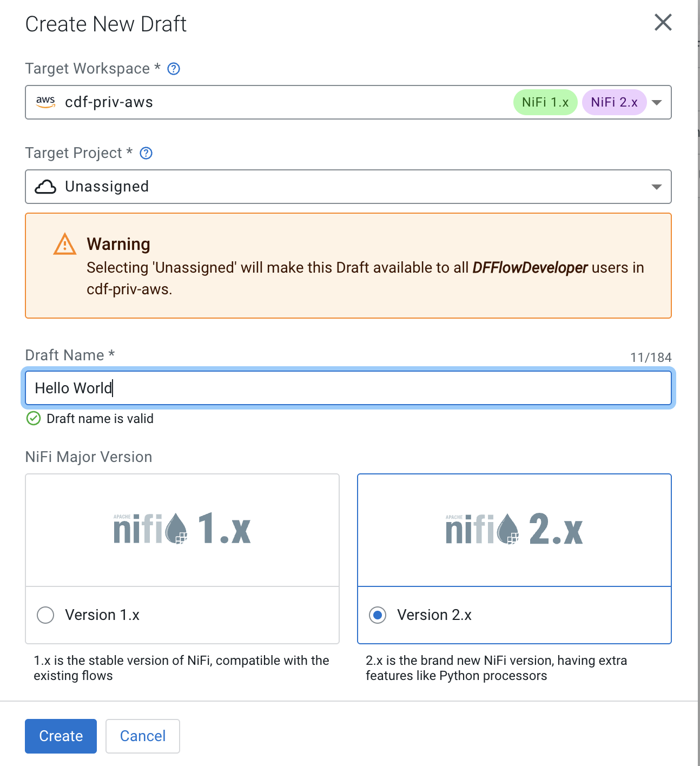Screen dimensions: 700x766
Task: Click the Target Project help icon
Action: click(x=146, y=153)
